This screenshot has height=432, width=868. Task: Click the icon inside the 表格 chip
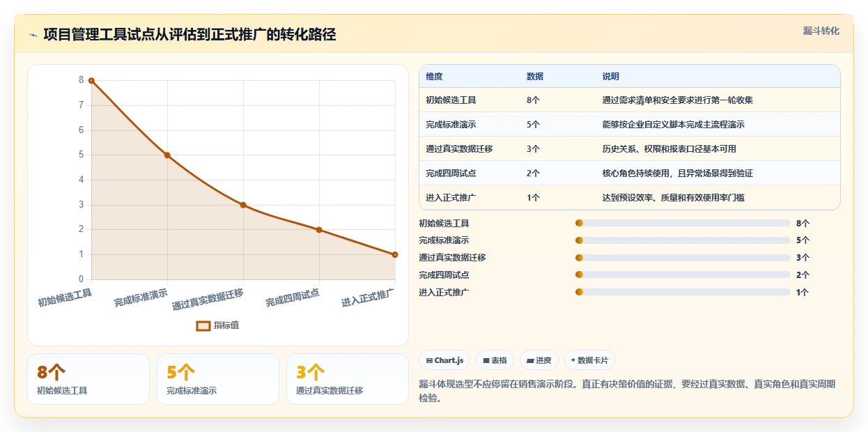point(486,360)
